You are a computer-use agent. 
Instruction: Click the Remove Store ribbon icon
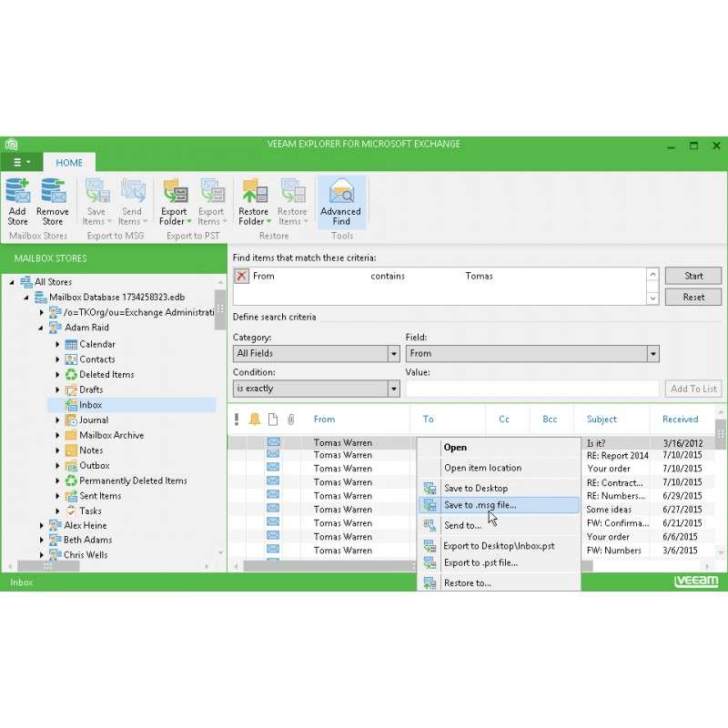point(53,191)
